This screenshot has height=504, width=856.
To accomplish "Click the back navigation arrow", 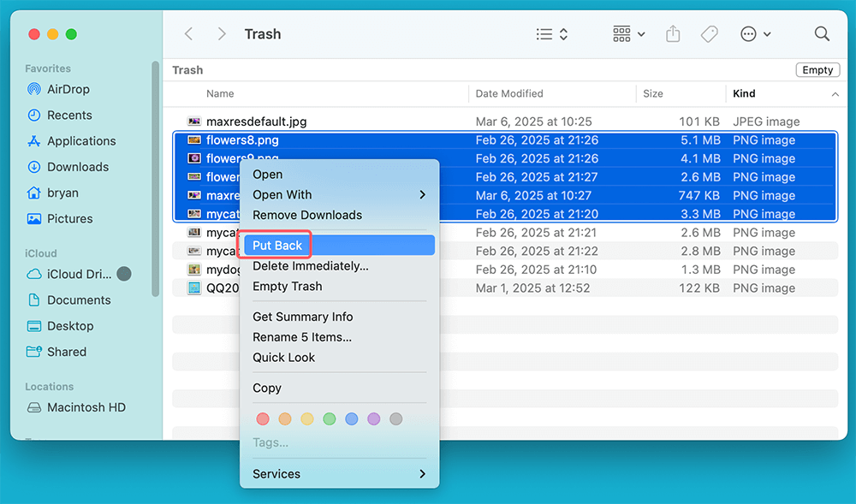I will 188,33.
